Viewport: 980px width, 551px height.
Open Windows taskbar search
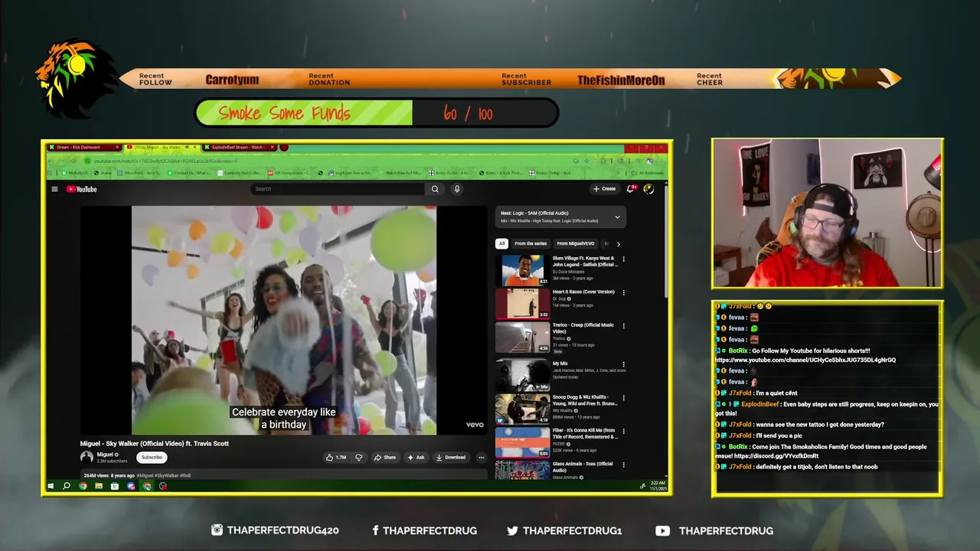67,486
